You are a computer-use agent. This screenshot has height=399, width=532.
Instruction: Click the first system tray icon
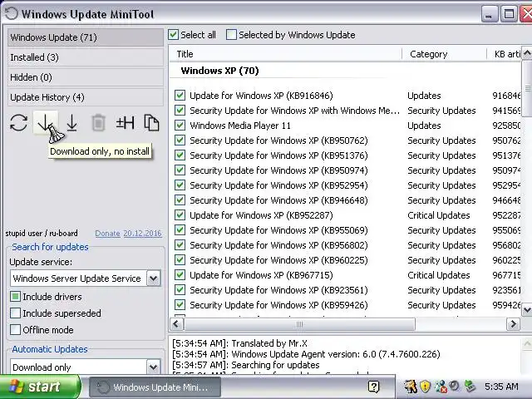[x=411, y=386]
